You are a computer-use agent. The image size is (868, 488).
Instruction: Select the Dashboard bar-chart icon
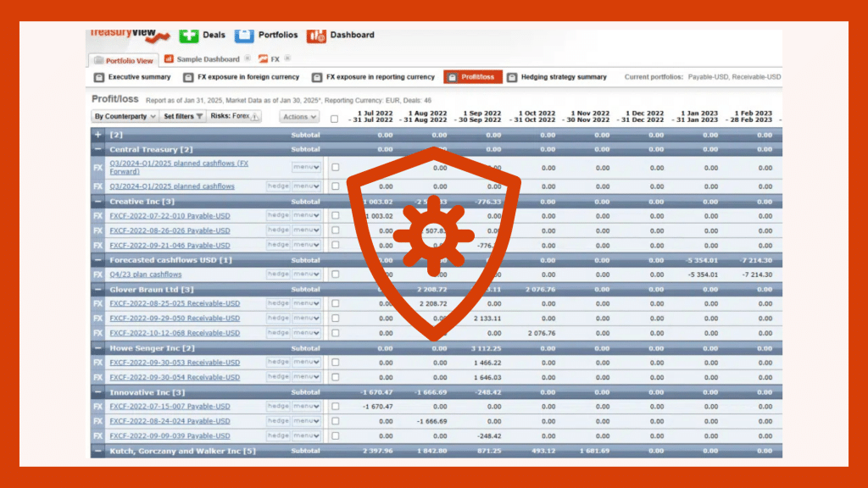coord(315,35)
